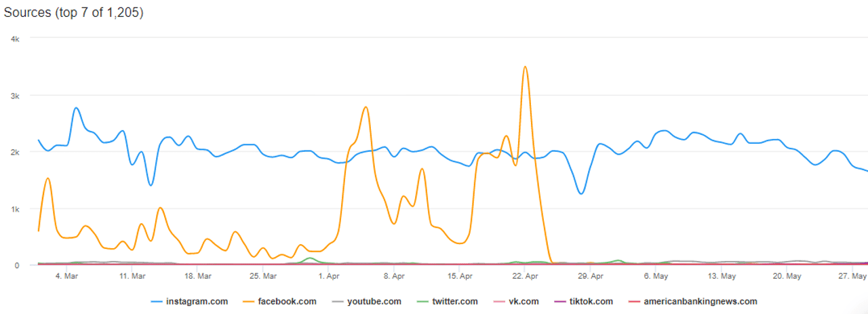Click the 4. Mar x-axis date label
The image size is (868, 314).
click(x=67, y=277)
